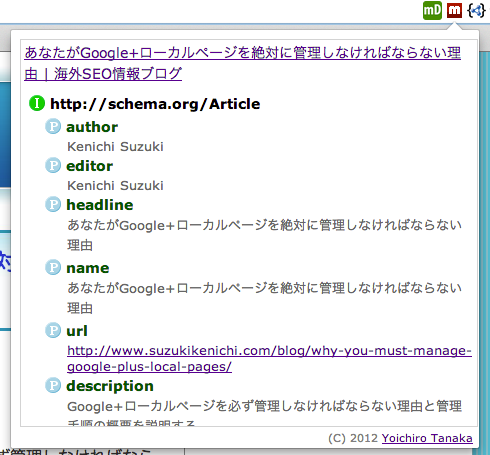This screenshot has height=455, width=490.
Task: Click the P icon next to name
Action: 53,267
